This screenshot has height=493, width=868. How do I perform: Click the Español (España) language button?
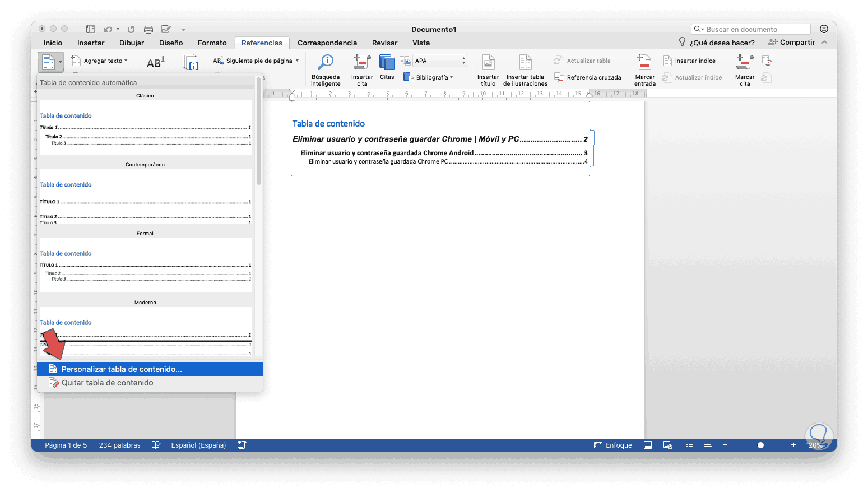[x=198, y=445]
